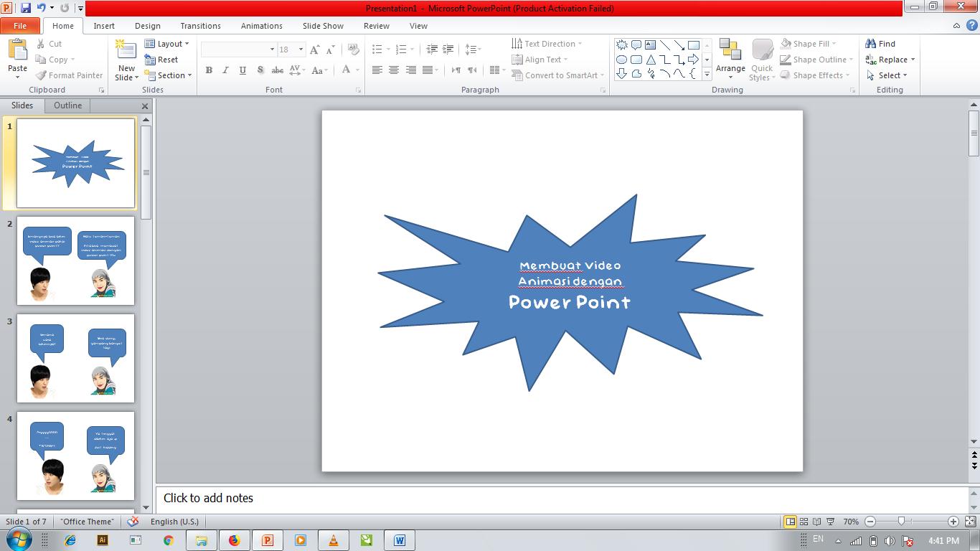Open the Transitions tab
This screenshot has height=551, width=980.
201,26
